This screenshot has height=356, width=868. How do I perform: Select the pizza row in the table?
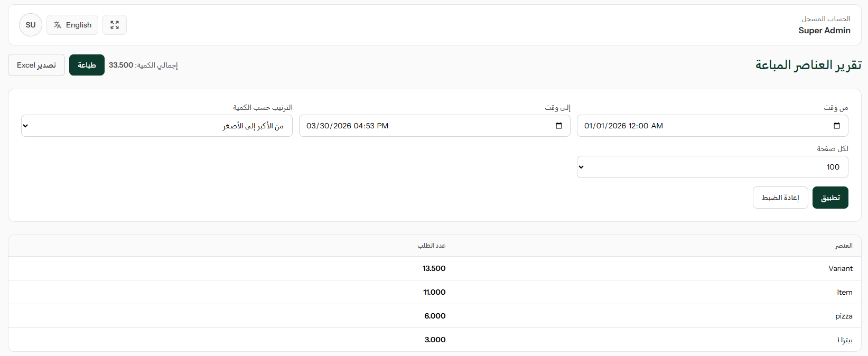point(844,316)
